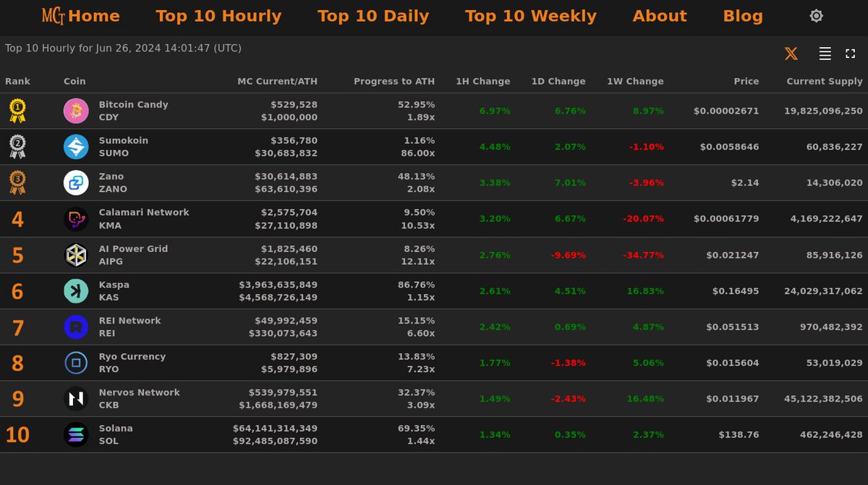Open the Solana coin name

pyautogui.click(x=116, y=428)
